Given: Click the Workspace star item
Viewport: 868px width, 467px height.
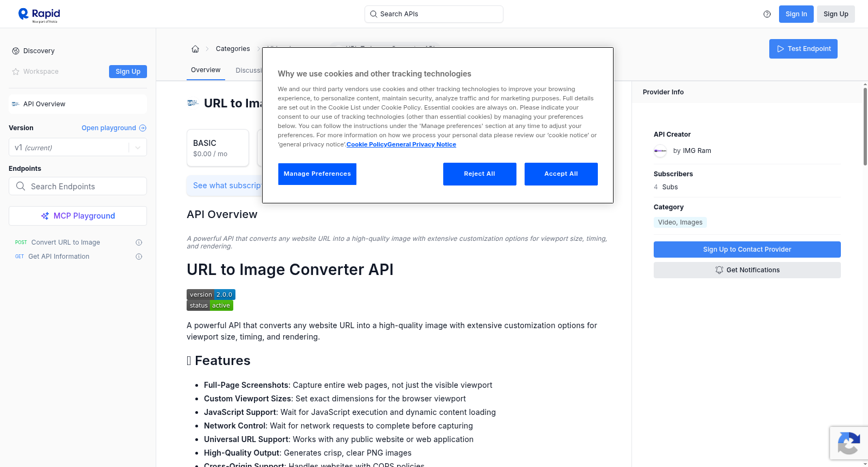Looking at the screenshot, I should [35, 72].
